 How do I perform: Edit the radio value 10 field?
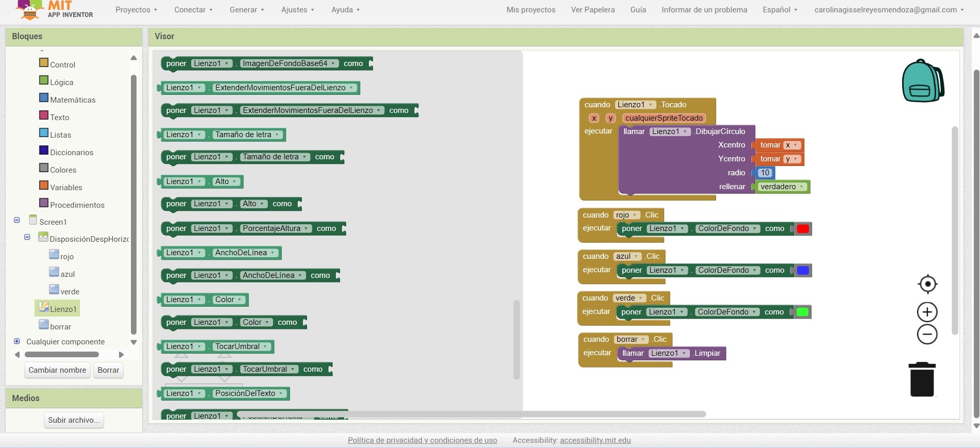765,173
